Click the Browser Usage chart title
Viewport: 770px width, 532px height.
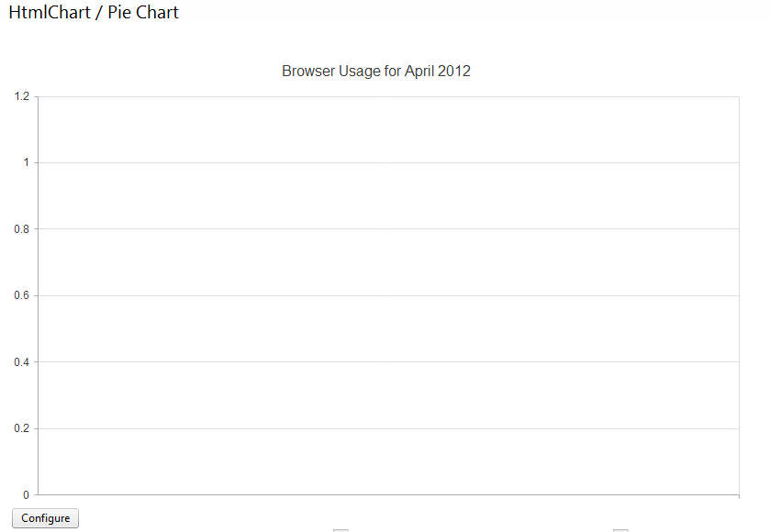pyautogui.click(x=376, y=71)
